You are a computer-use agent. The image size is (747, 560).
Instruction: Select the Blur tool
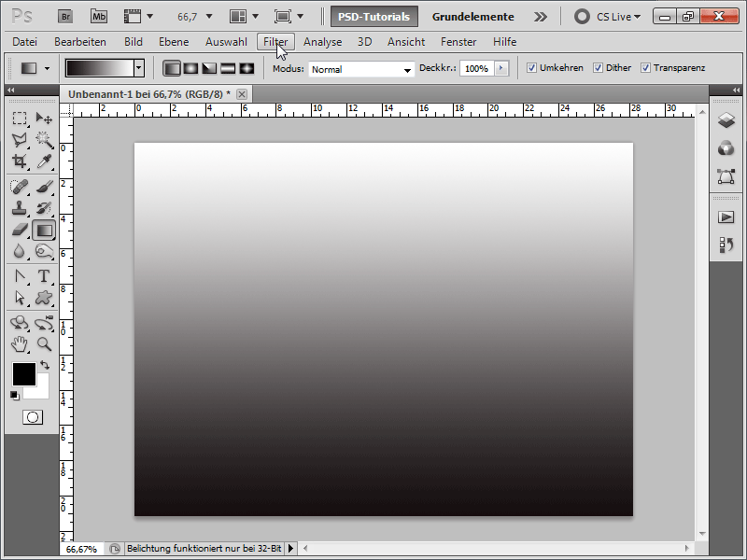(x=20, y=251)
